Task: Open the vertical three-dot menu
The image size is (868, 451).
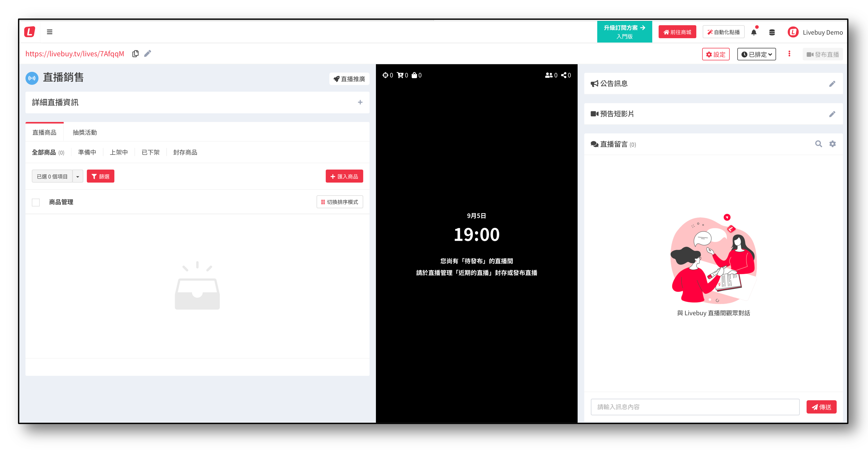Action: (789, 54)
